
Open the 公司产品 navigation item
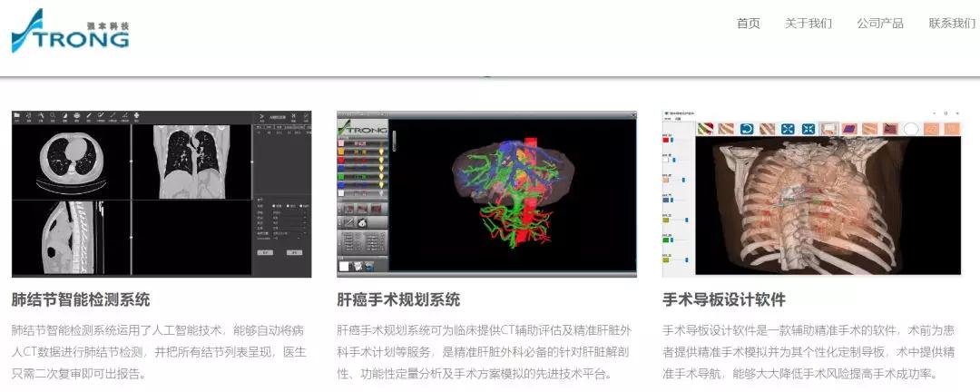pos(879,24)
